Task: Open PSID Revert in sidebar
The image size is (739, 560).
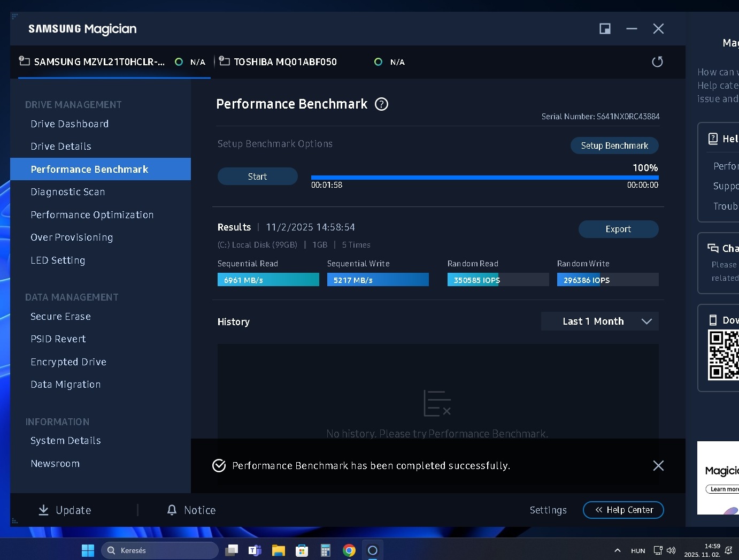Action: (58, 339)
